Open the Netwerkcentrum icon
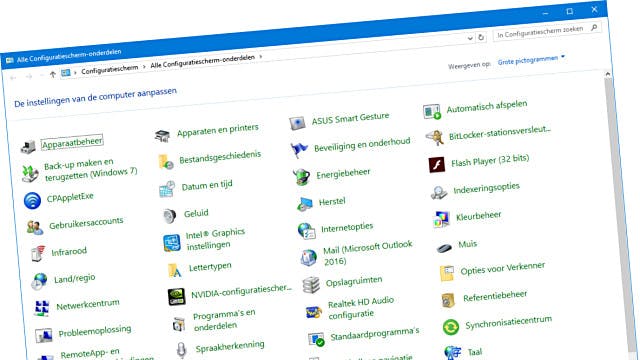 pyautogui.click(x=42, y=308)
